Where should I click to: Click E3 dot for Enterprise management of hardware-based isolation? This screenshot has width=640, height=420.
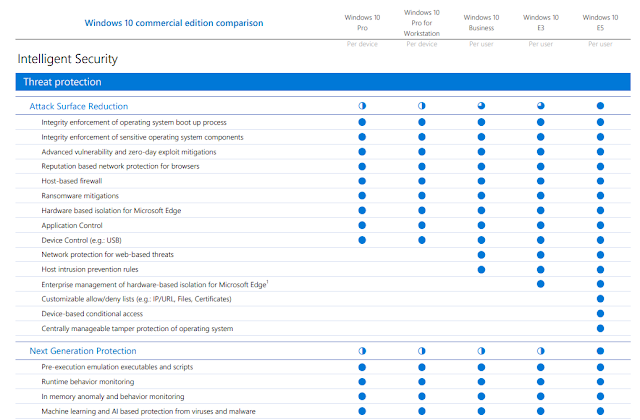[x=540, y=284]
